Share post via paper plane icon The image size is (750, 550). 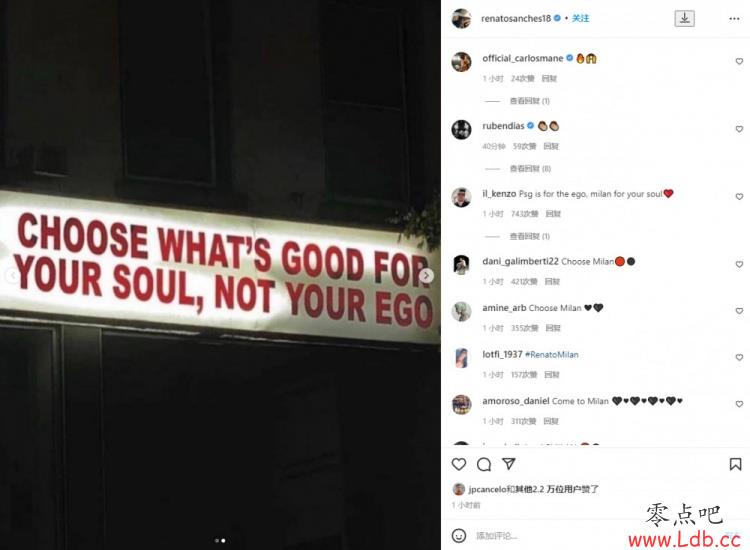coord(508,463)
